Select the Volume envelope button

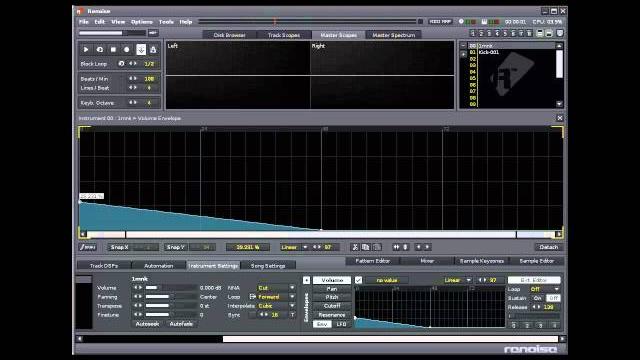pyautogui.click(x=332, y=280)
